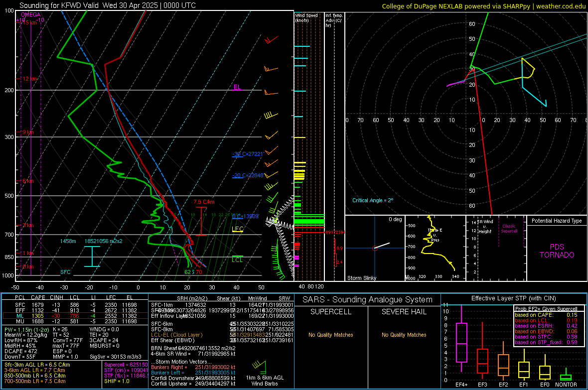The height and width of the screenshot is (390, 588).
Task: Click the sounding title for KFWD
Action: [107, 5]
